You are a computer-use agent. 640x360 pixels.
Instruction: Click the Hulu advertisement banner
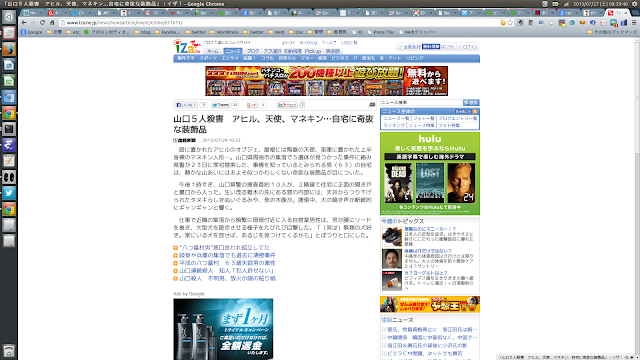430,173
